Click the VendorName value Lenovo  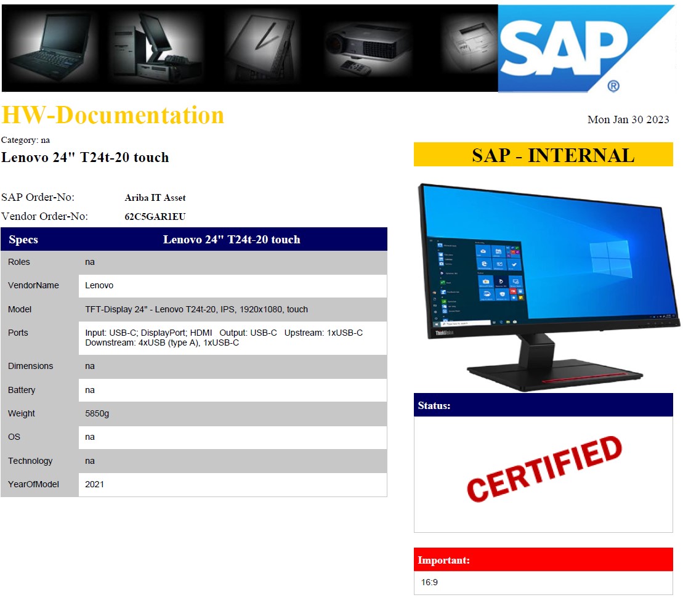(99, 285)
